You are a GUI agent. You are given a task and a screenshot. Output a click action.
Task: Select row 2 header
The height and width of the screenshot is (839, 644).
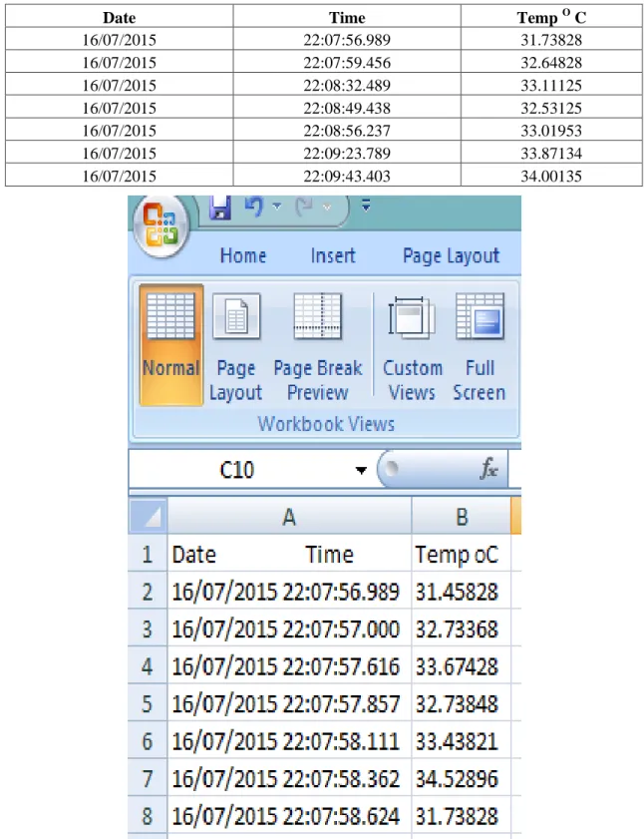pos(148,592)
